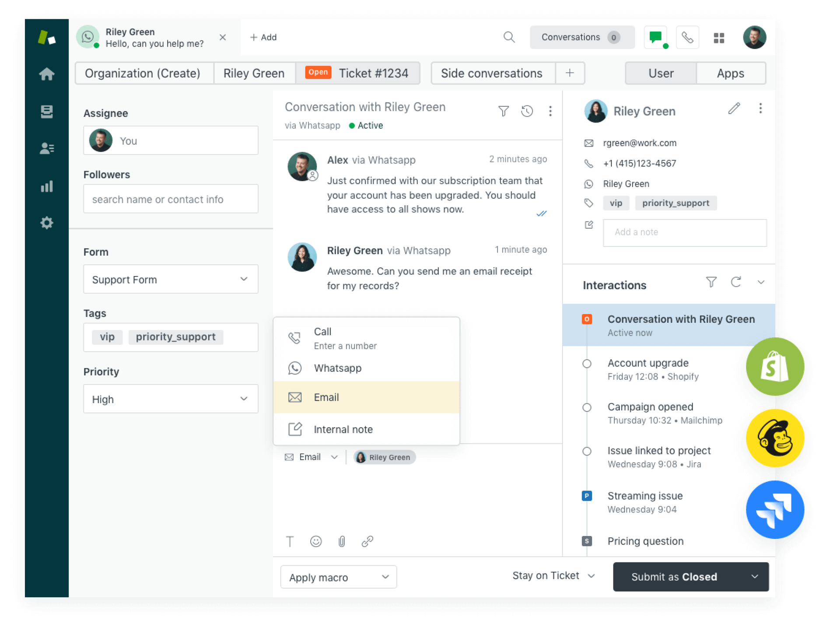Click the Add tab button
Viewport: 840px width, 628px height.
pyautogui.click(x=263, y=38)
